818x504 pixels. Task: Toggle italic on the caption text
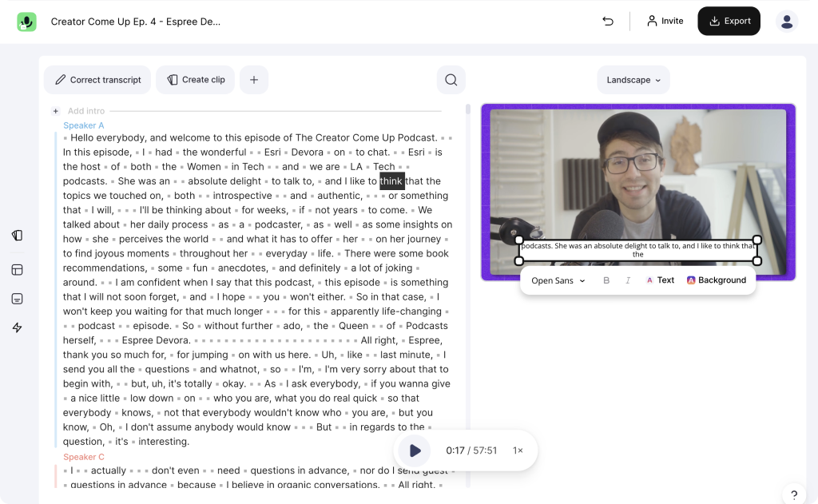pyautogui.click(x=628, y=280)
